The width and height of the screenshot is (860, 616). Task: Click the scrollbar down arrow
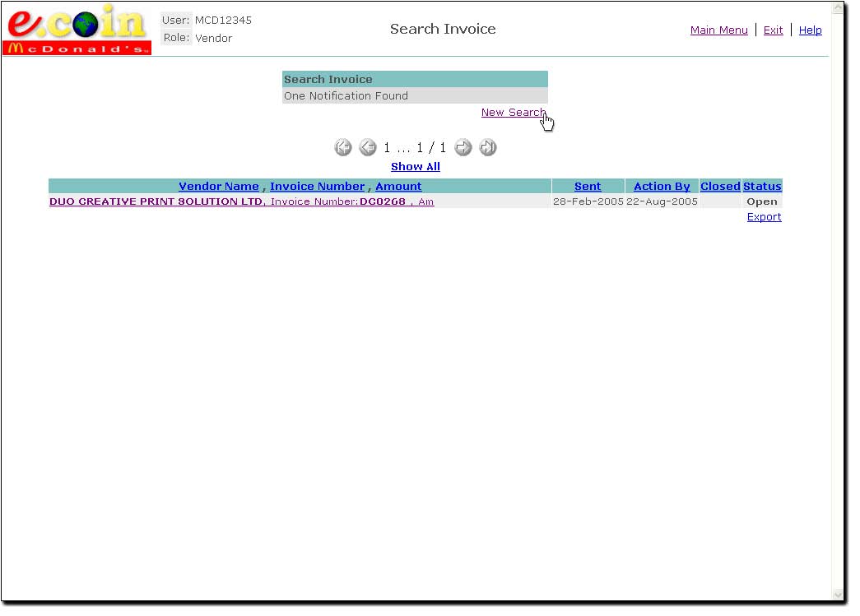pyautogui.click(x=837, y=594)
